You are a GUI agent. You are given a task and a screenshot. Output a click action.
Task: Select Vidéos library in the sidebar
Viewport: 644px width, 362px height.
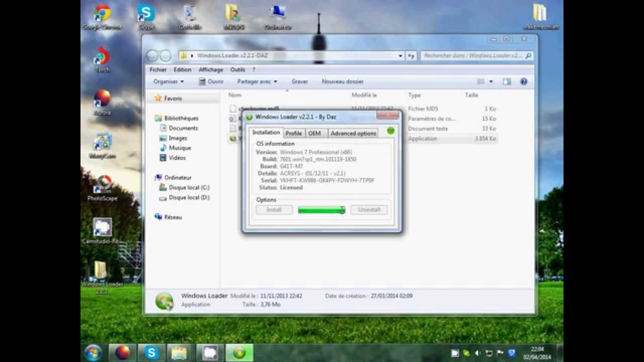[x=177, y=158]
